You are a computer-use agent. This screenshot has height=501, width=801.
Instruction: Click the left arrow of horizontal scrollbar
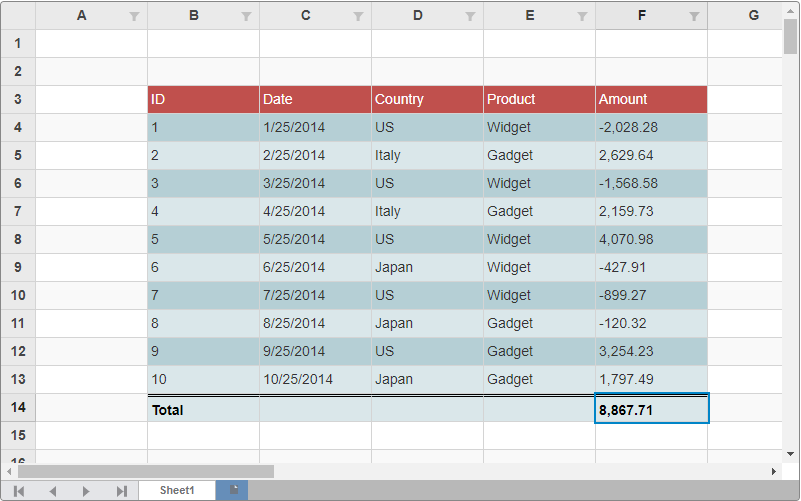(x=9, y=471)
